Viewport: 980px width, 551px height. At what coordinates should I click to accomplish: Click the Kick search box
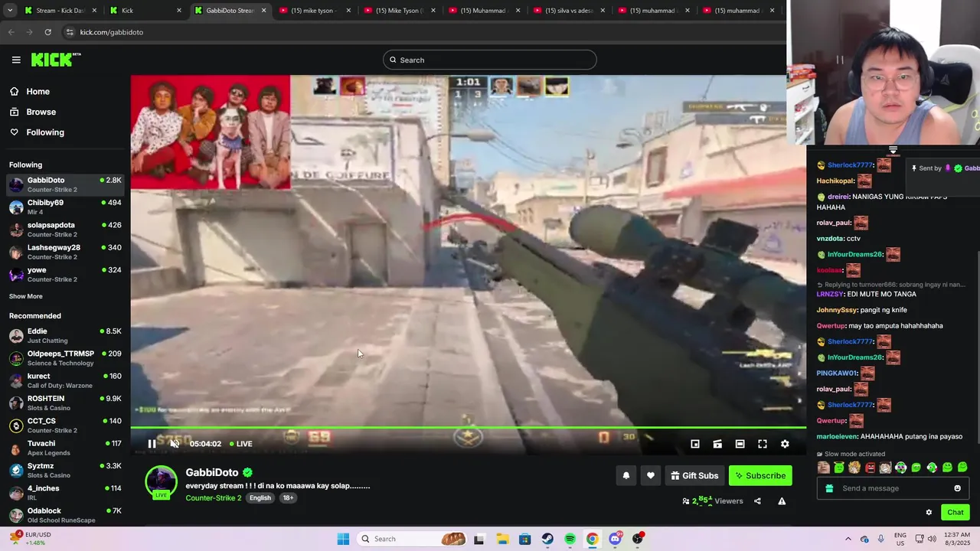(x=490, y=60)
